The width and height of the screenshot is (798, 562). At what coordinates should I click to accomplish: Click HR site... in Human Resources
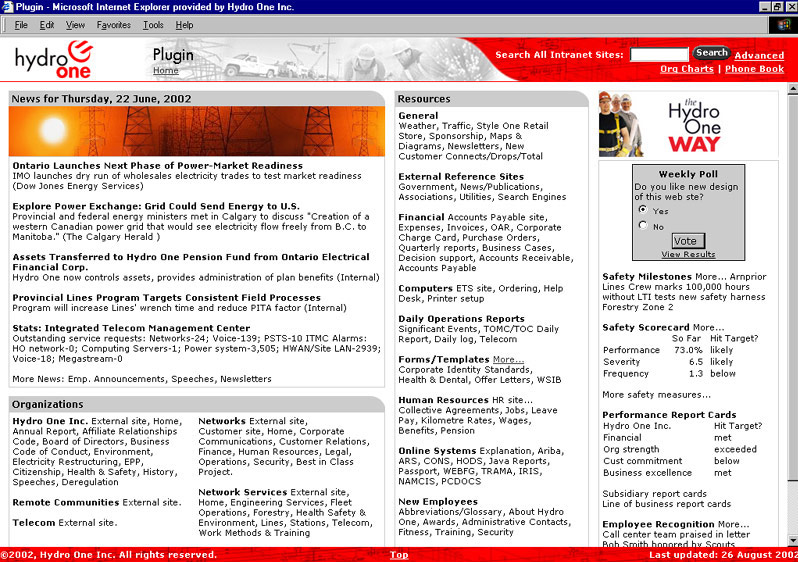[512, 400]
